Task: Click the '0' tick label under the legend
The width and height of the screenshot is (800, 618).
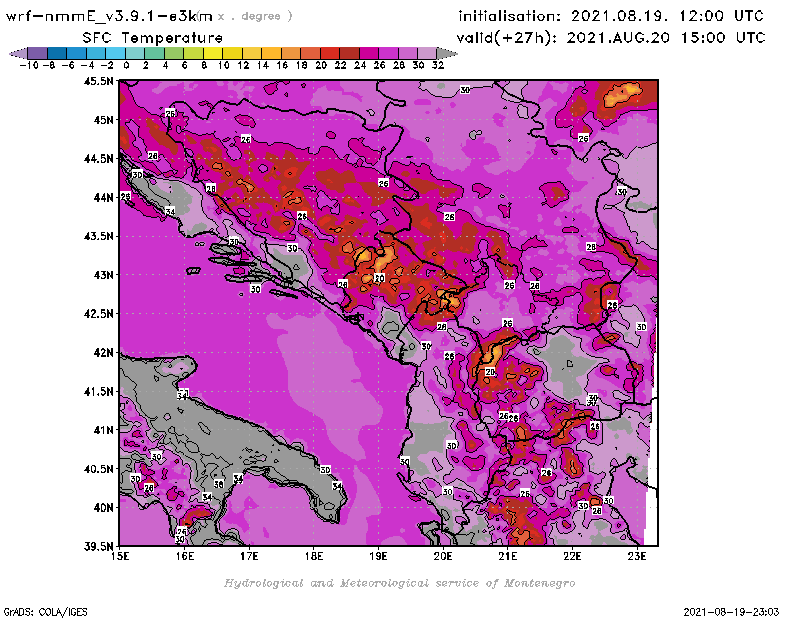Action: click(x=126, y=65)
